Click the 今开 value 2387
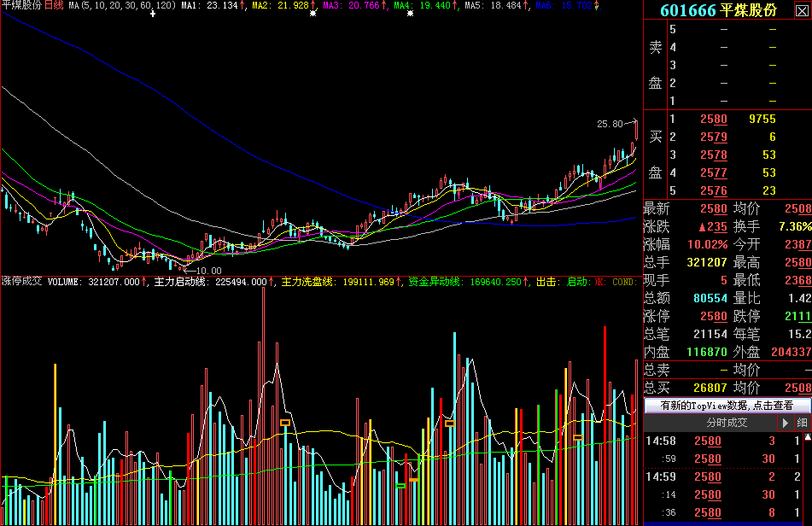812x526 pixels. (x=798, y=244)
